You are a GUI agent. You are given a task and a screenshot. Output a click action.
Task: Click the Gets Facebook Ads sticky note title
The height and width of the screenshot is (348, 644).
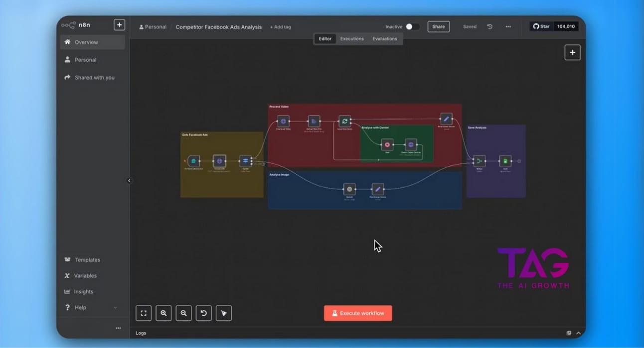[195, 135]
